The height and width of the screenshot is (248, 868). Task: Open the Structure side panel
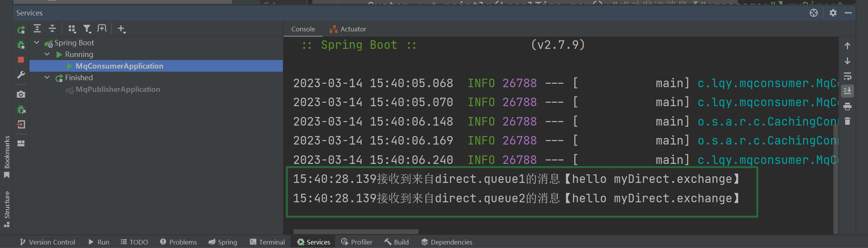coord(7,209)
